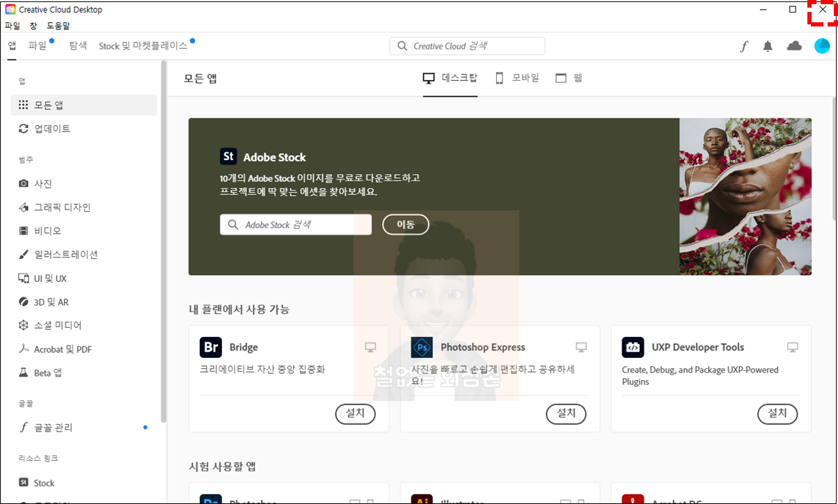This screenshot has height=504, width=838.
Task: Select the 모바일 platform tab
Action: (x=517, y=78)
